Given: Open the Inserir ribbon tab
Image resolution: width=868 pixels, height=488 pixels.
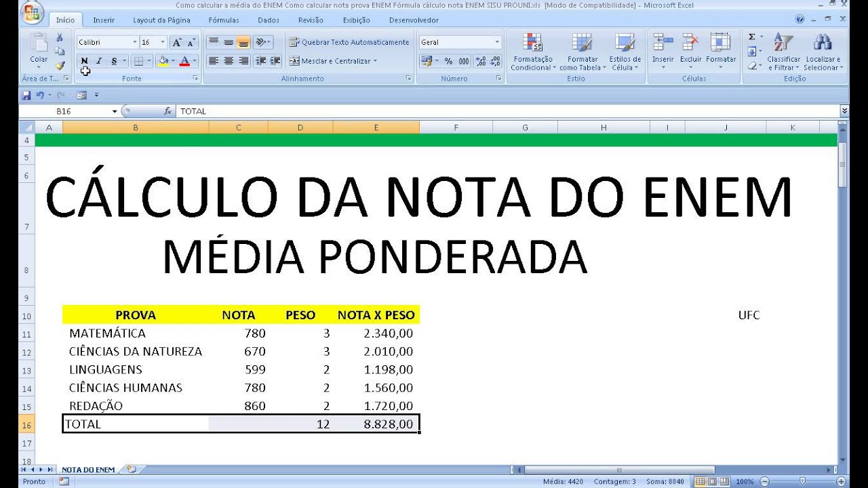Looking at the screenshot, I should click(x=104, y=20).
